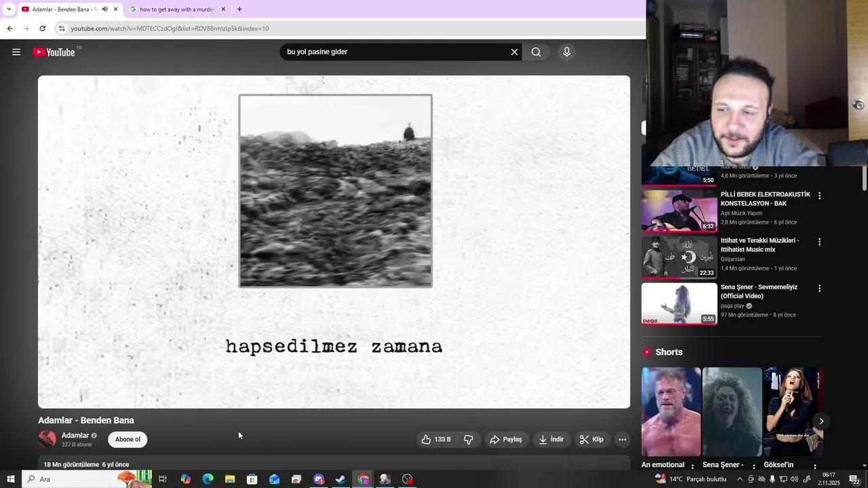Open Microsoft Edge from taskbar
Viewport: 868px width, 488px height.
click(x=208, y=479)
